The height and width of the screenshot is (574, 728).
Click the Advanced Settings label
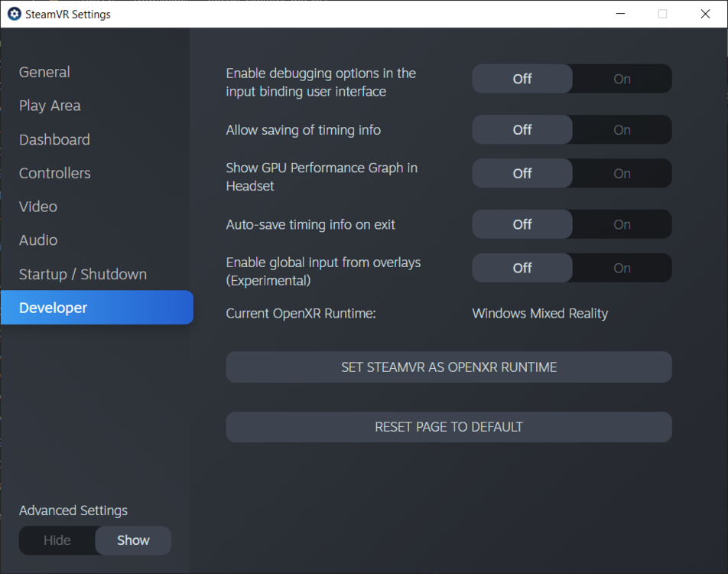click(73, 510)
